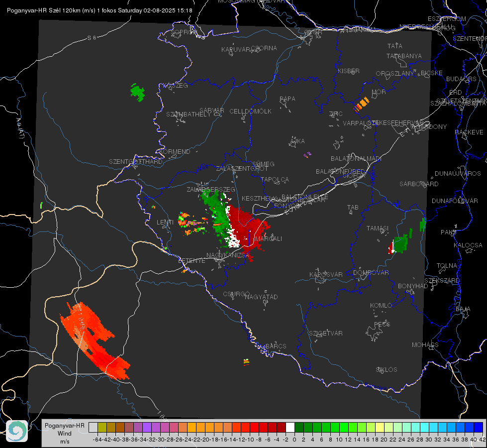
Task: Click the MARCALI city label
Action: [269, 239]
